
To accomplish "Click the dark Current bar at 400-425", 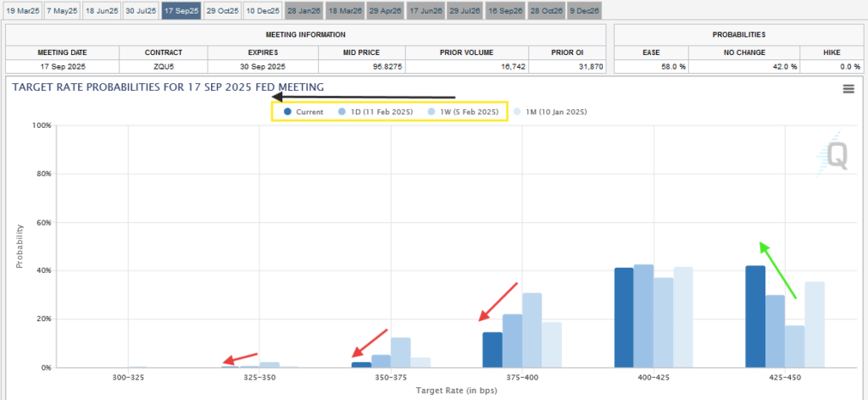I will [624, 318].
